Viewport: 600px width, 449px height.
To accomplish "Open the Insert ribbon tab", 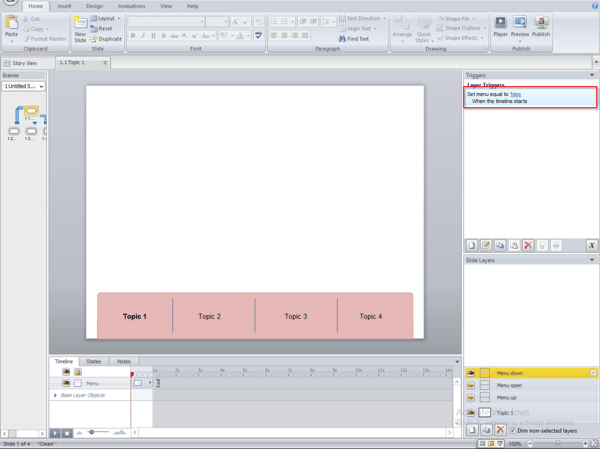I will [64, 6].
